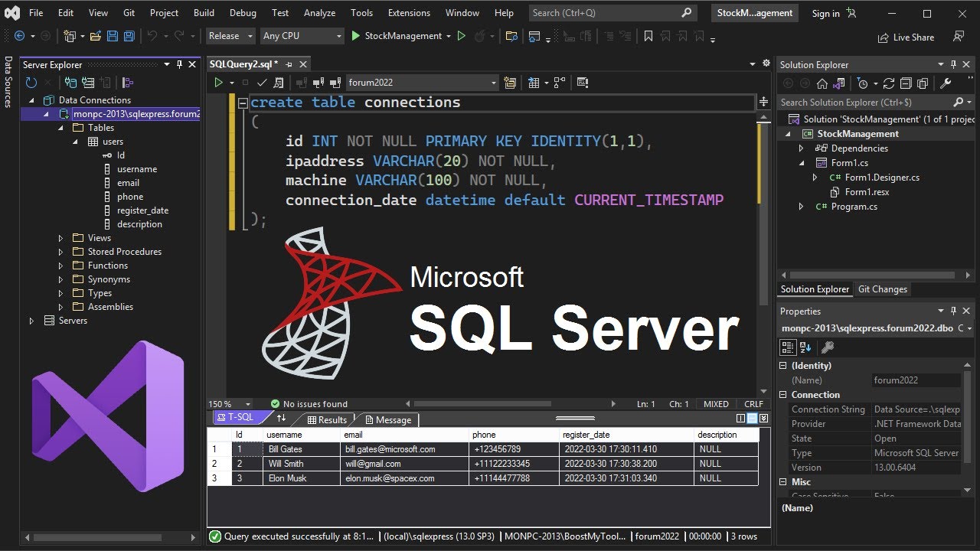Viewport: 980px width, 551px height.
Task: Open the Debug menu
Action: [243, 13]
